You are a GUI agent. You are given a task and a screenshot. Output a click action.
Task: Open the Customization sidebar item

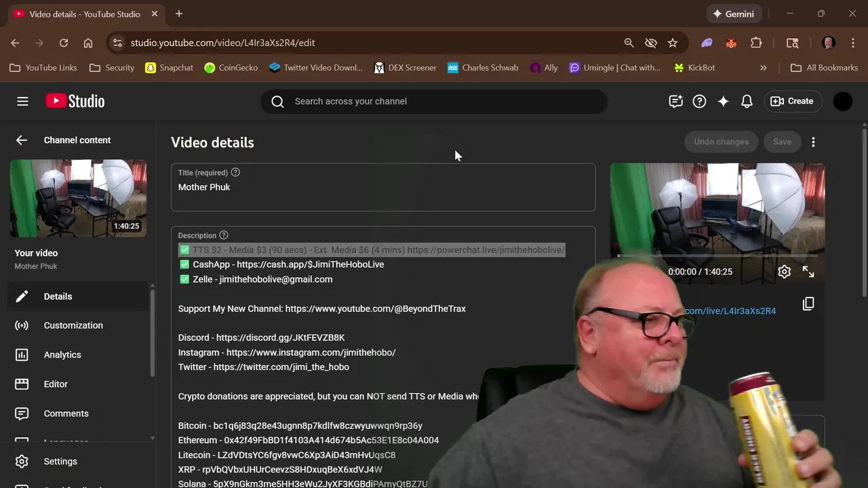tap(78, 325)
